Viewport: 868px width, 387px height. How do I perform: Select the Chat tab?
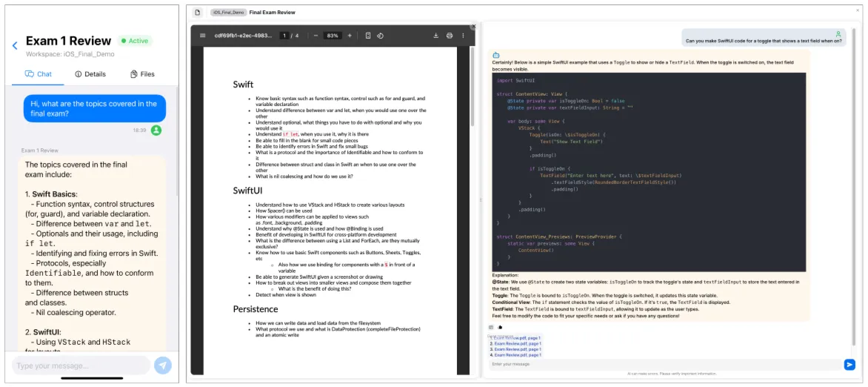39,73
